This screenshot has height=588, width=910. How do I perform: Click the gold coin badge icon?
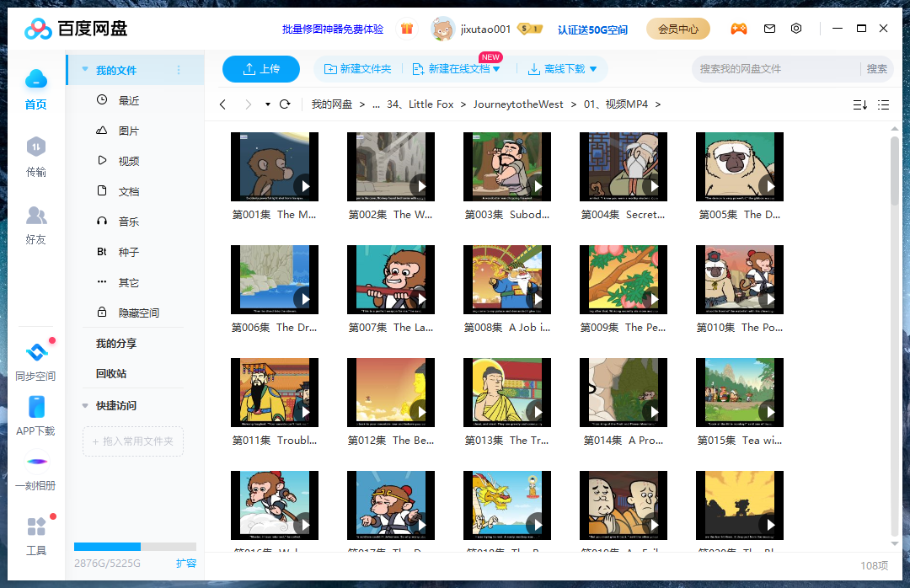529,29
